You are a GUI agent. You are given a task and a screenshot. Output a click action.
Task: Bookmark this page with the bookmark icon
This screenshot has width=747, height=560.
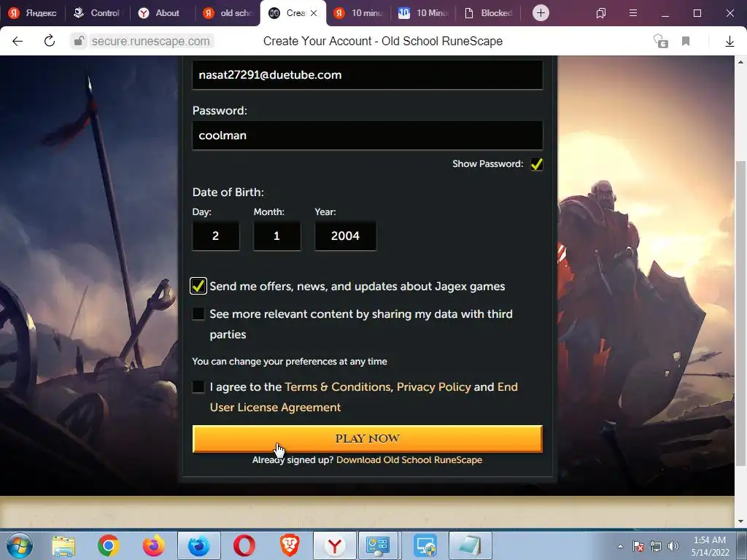[686, 42]
